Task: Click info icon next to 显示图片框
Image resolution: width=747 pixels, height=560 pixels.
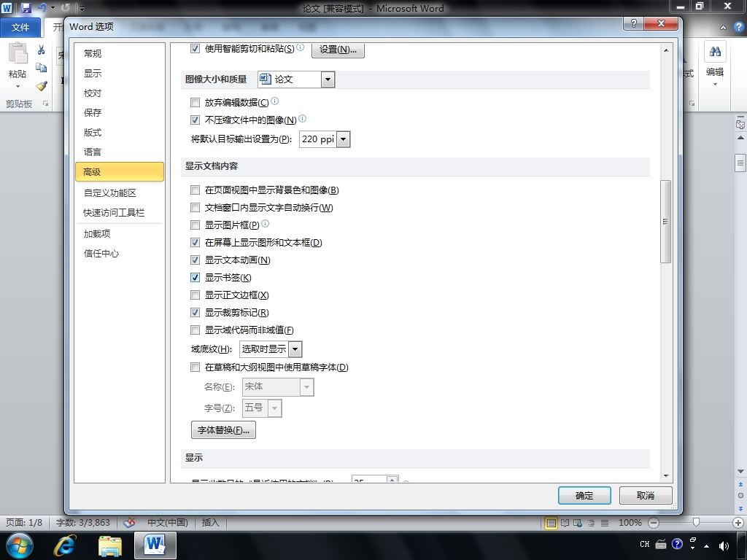Action: click(x=266, y=223)
